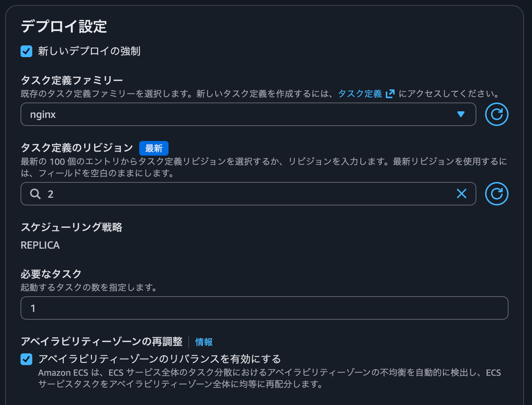Open the タスク定義 link
The width and height of the screenshot is (532, 405).
click(x=359, y=94)
